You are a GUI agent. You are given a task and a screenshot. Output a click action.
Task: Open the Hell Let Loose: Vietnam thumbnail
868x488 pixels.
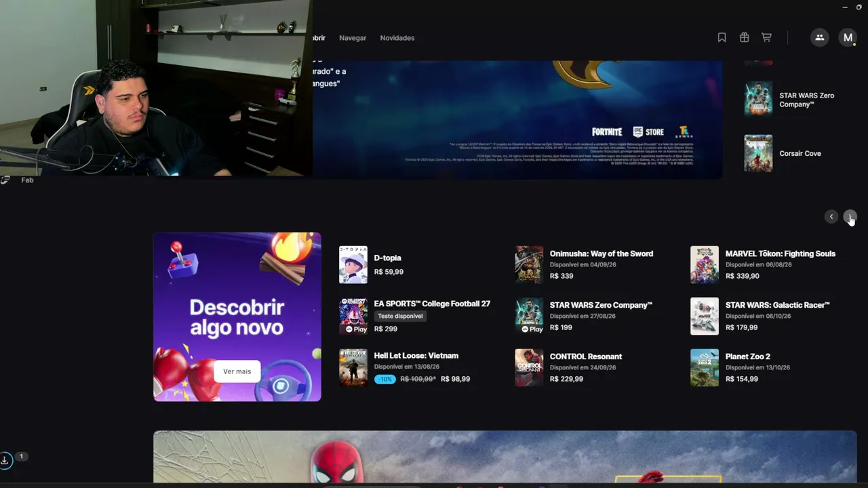353,367
